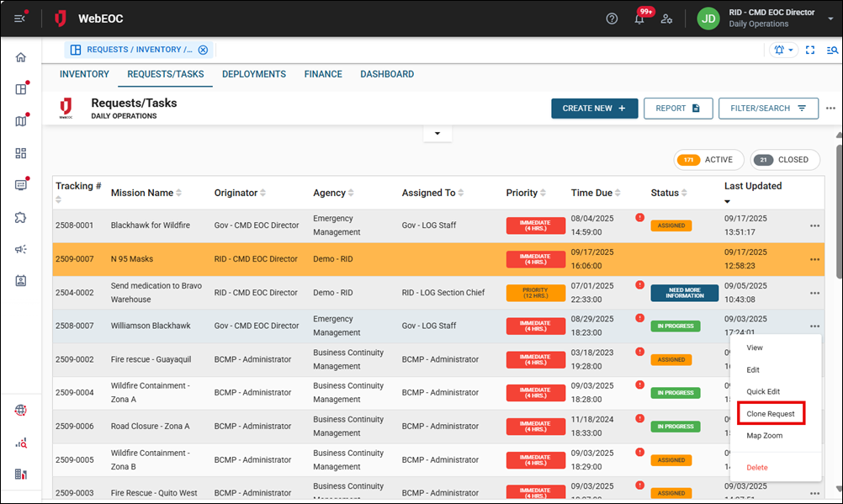Open the ellipsis menu for Blackhawk for Wildfire
843x504 pixels.
[814, 225]
